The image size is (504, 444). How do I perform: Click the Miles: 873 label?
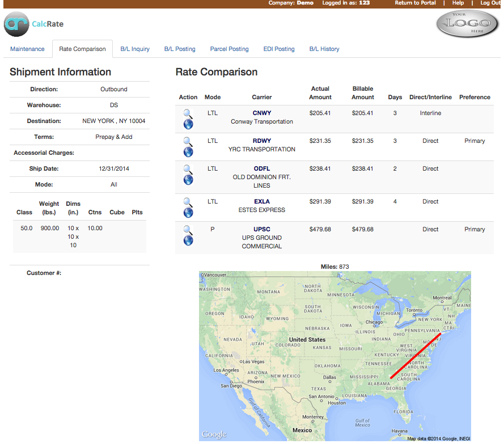(x=334, y=267)
